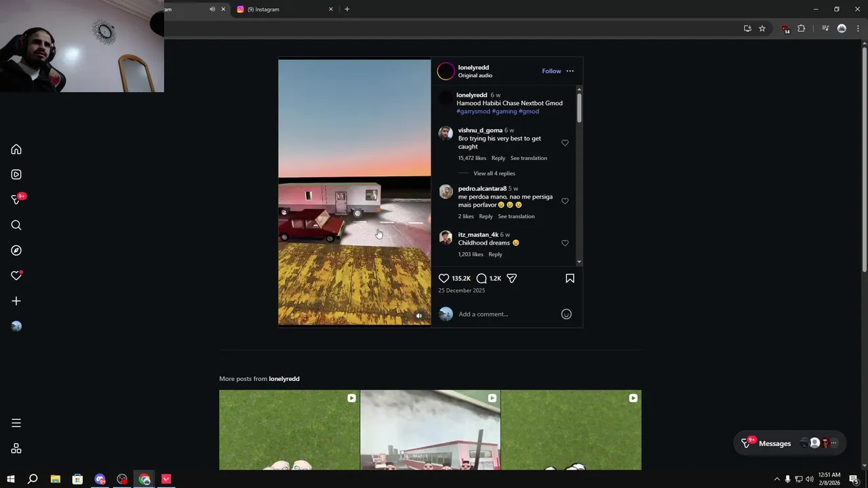Open a new browser tab
Image resolution: width=868 pixels, height=488 pixels.
point(347,9)
